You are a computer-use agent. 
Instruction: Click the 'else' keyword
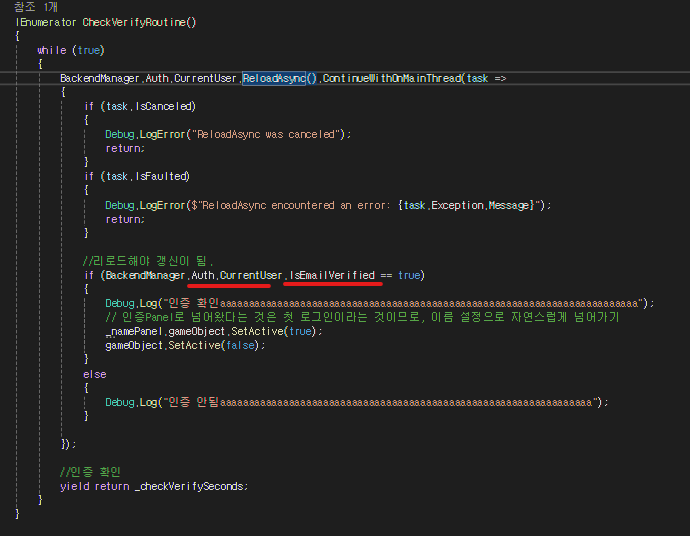coord(95,374)
